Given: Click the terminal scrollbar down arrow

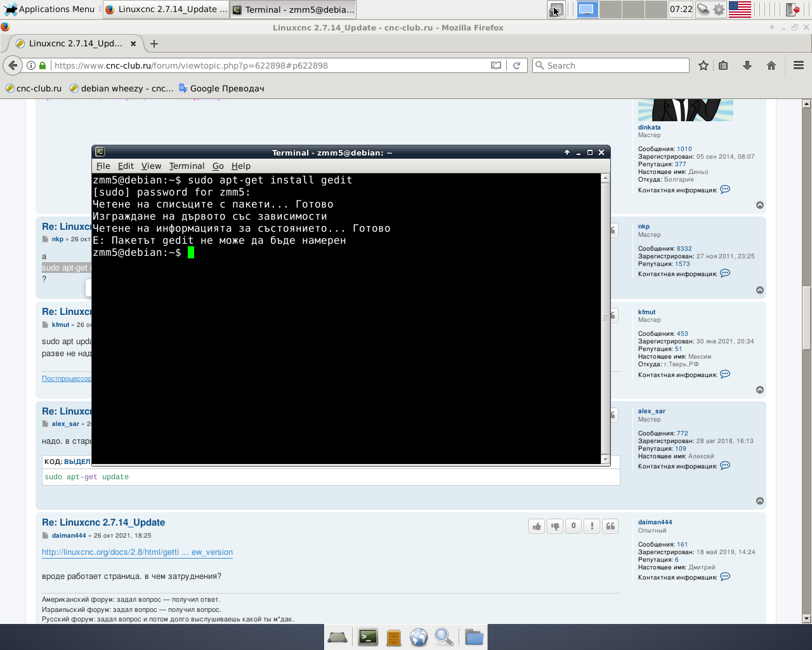Looking at the screenshot, I should click(605, 460).
